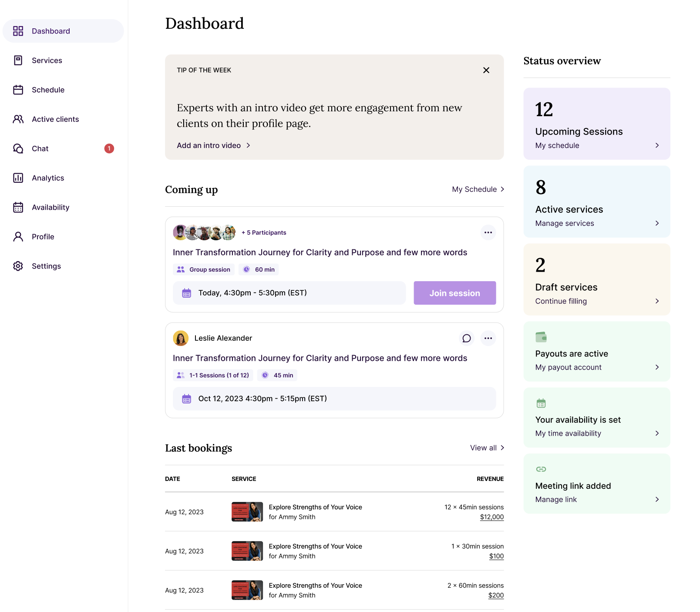Viewport: 700px width, 612px height.
Task: Click the Leslie Alexander name
Action: [x=223, y=338]
